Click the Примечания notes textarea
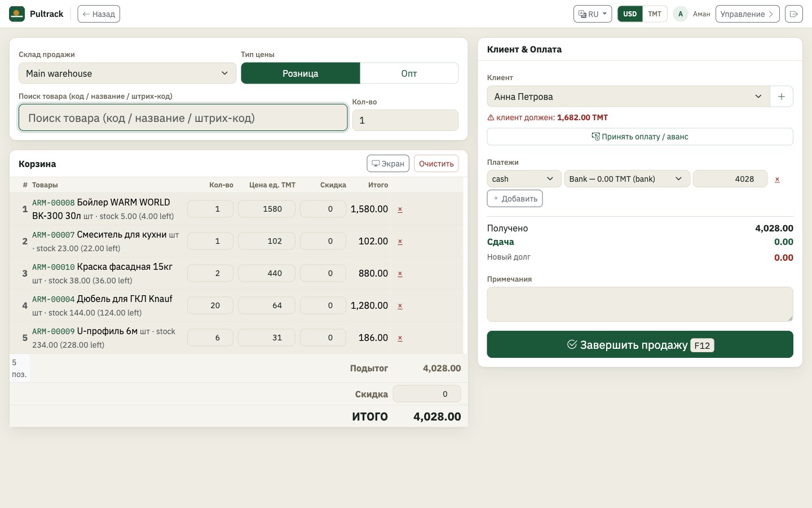Viewport: 812px width, 508px height. click(x=640, y=304)
